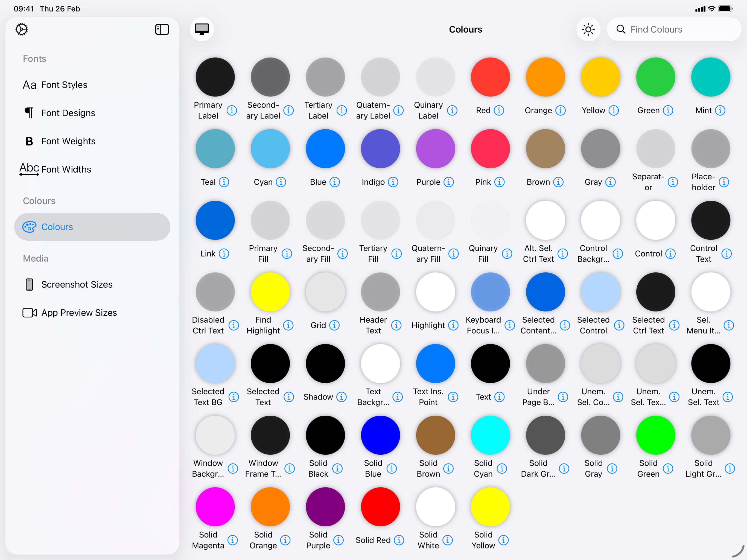Open App Preview Sizes item
This screenshot has height=560, width=747.
79,313
